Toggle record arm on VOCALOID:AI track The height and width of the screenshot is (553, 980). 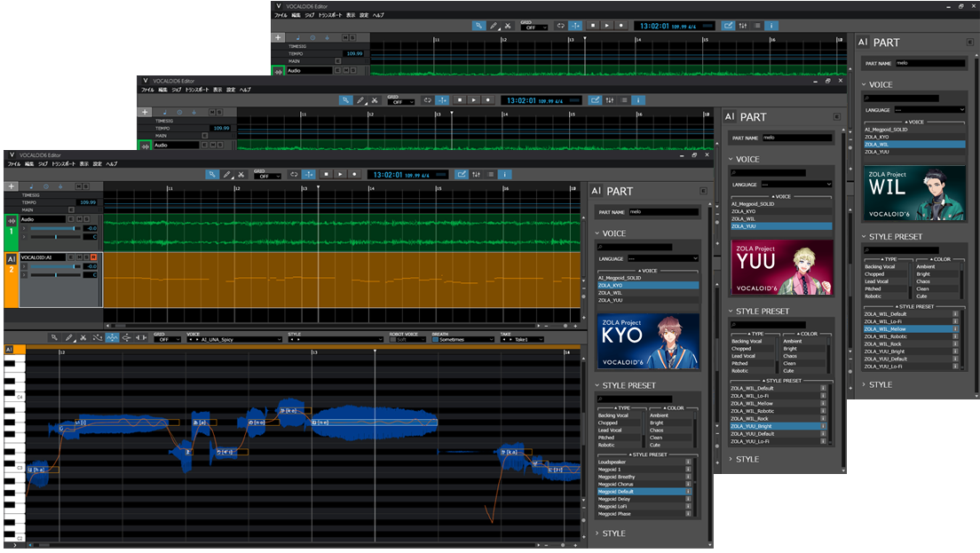click(x=94, y=257)
